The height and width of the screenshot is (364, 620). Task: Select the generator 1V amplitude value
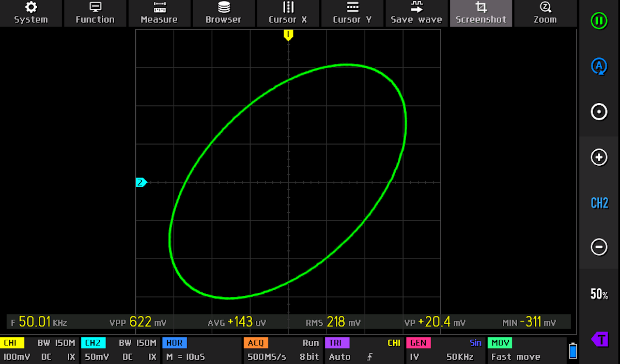click(x=414, y=357)
